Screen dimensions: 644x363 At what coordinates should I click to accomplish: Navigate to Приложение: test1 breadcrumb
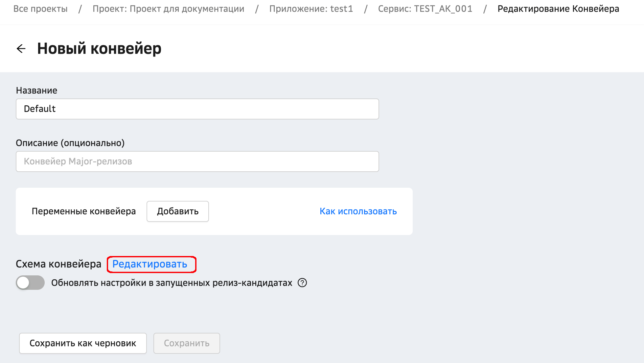coord(311,9)
